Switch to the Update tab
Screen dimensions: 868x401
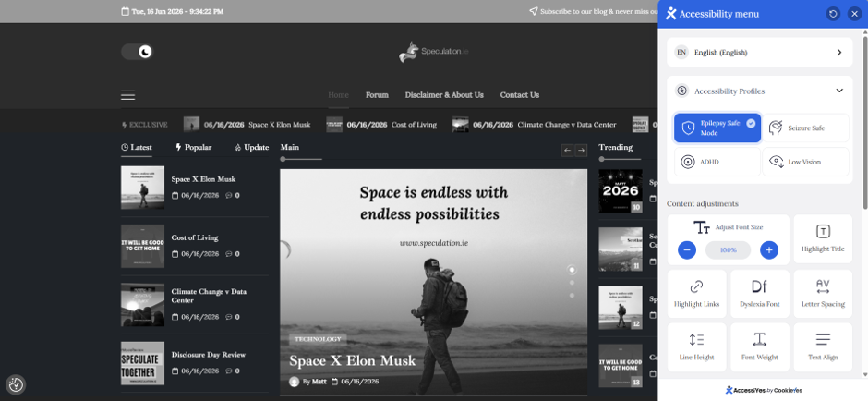coord(252,147)
